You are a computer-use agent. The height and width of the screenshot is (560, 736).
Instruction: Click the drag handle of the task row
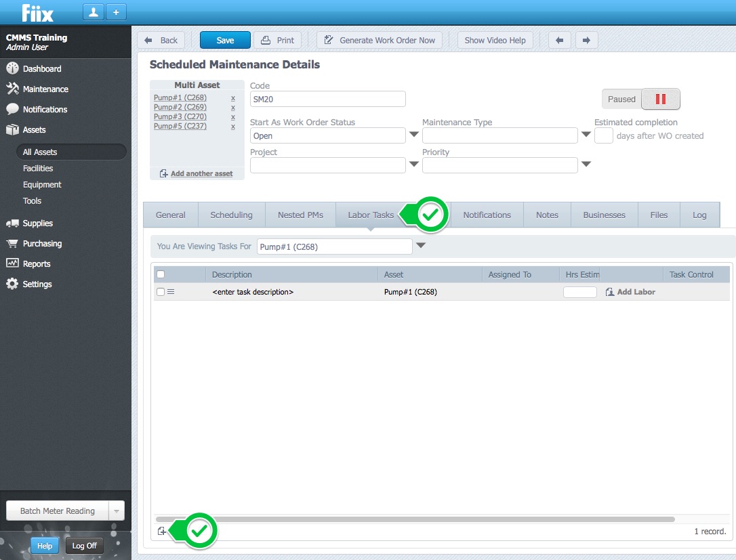point(171,292)
